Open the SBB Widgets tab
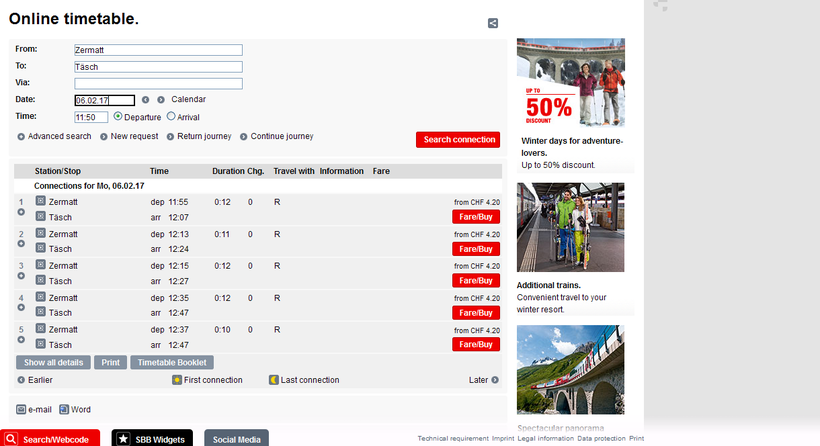The image size is (820, 446). point(151,439)
